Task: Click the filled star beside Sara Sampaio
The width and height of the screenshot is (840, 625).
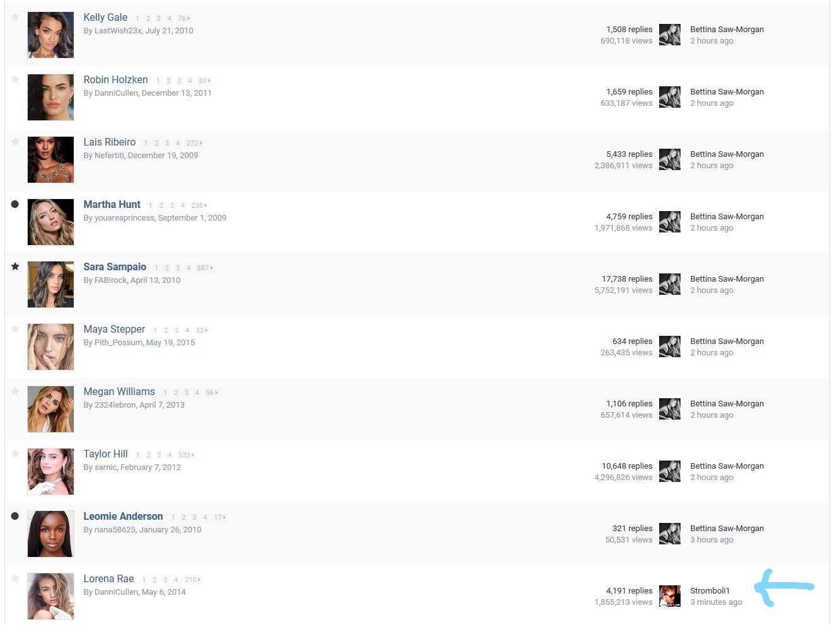Action: (15, 267)
